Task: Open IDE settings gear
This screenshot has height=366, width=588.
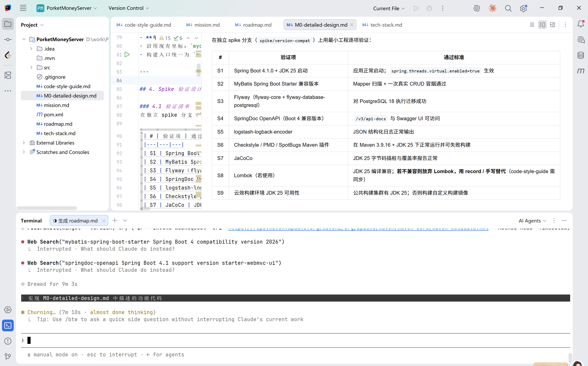Action: pyautogui.click(x=523, y=8)
